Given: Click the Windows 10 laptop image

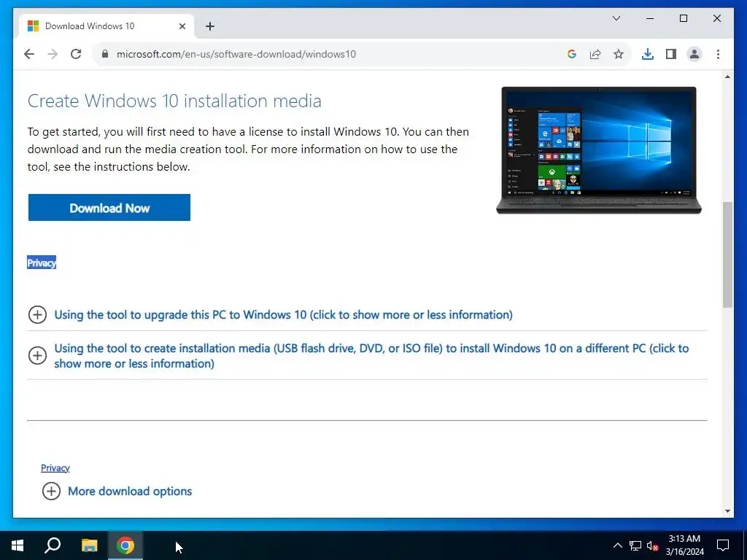Looking at the screenshot, I should (599, 150).
